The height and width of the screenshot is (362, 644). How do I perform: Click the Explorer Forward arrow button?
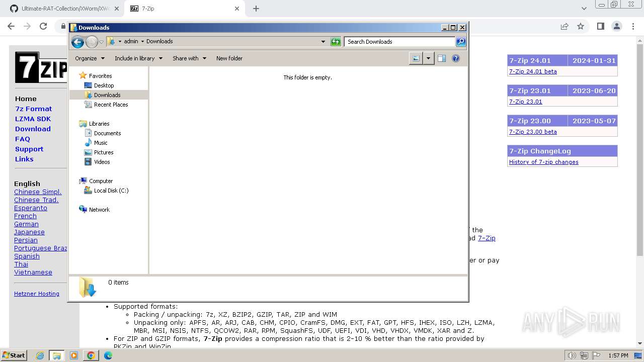point(92,42)
